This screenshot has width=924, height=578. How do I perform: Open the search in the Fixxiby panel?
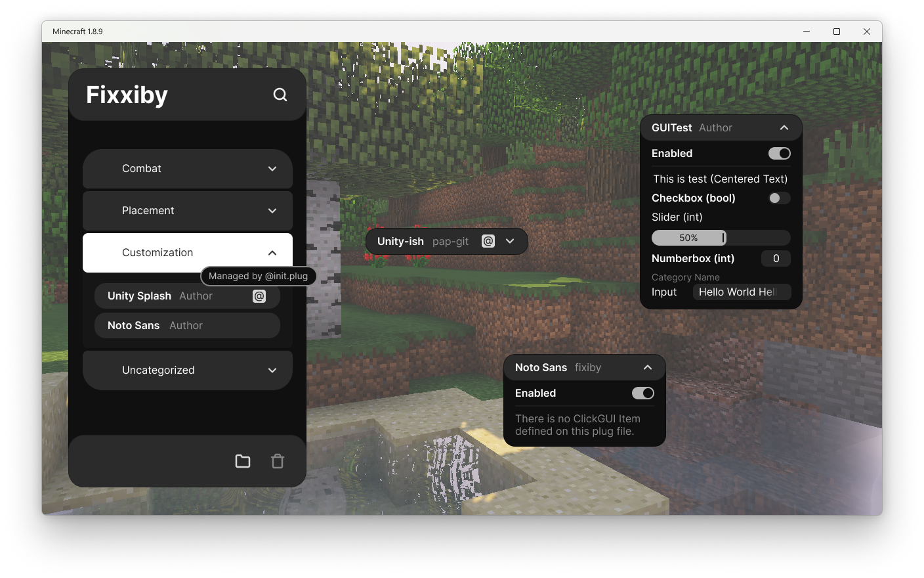280,95
